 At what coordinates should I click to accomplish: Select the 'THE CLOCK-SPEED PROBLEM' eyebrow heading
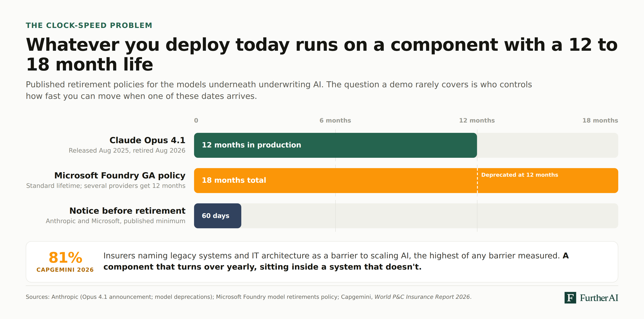click(89, 25)
